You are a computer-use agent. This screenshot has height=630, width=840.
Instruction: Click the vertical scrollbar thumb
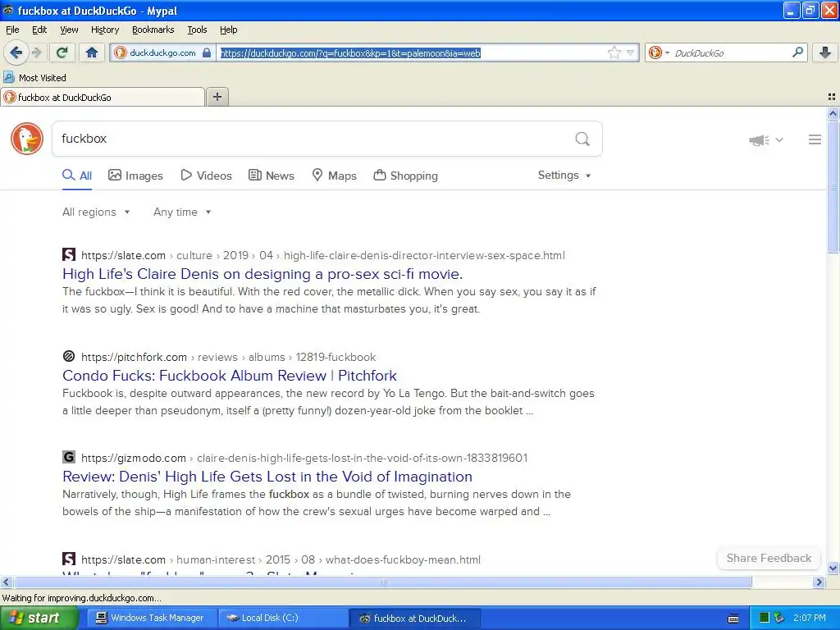tap(833, 186)
